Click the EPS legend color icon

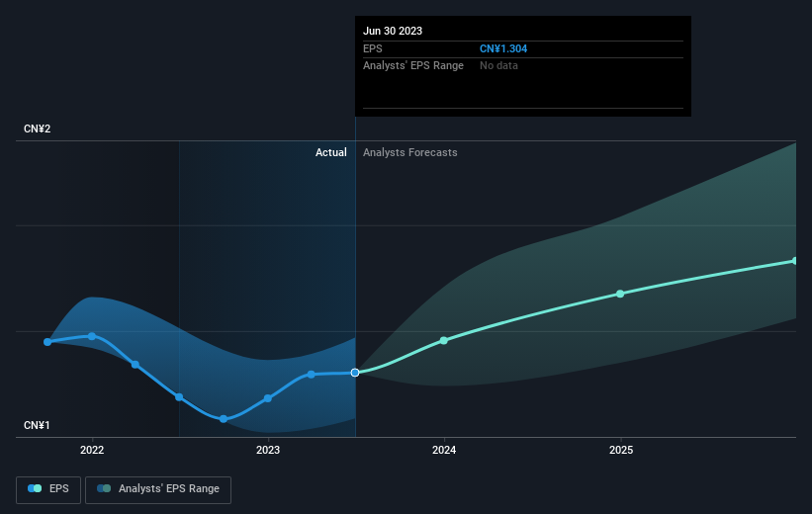point(35,488)
